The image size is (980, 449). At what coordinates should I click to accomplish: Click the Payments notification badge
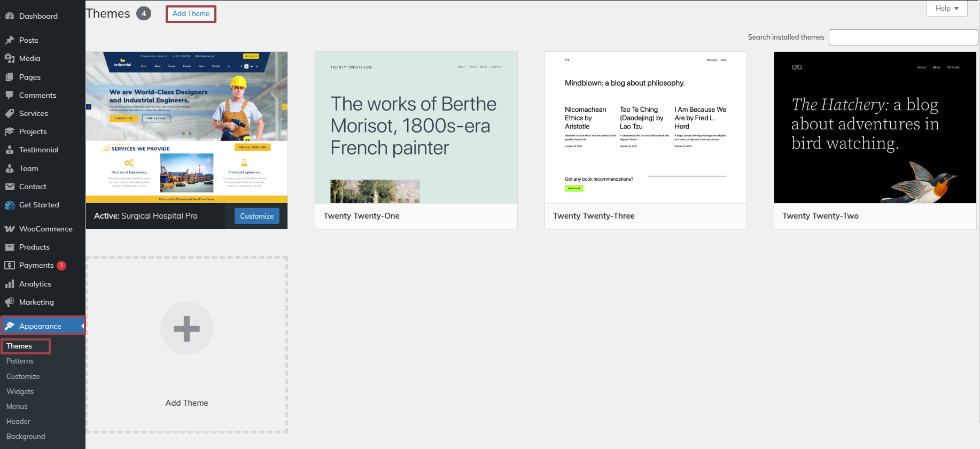(61, 265)
